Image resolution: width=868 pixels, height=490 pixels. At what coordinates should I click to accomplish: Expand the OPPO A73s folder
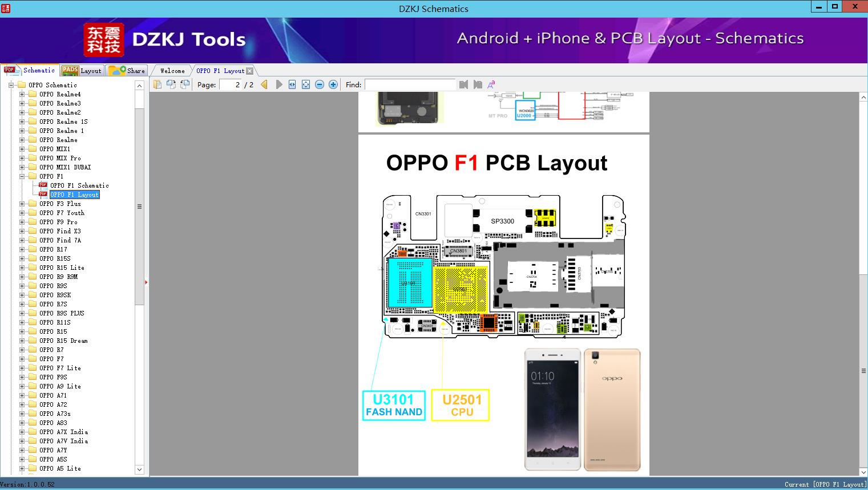point(22,414)
